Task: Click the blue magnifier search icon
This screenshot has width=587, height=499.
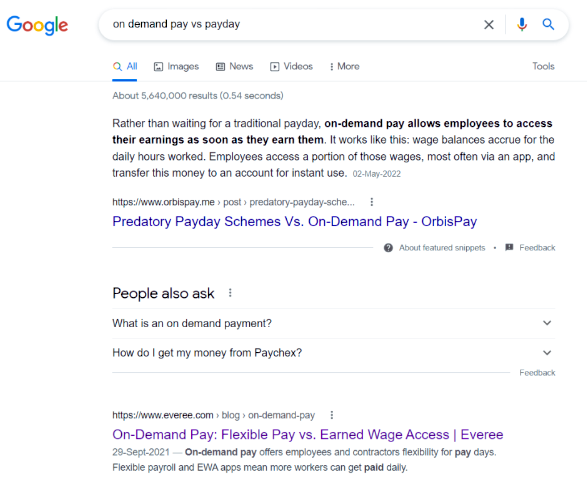Action: [548, 24]
